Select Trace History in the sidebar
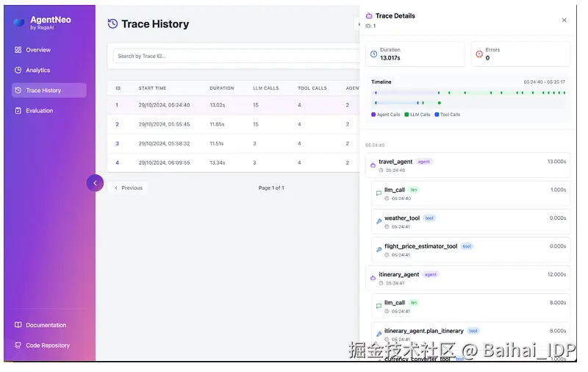Image resolution: width=588 pixels, height=372 pixels. [49, 90]
